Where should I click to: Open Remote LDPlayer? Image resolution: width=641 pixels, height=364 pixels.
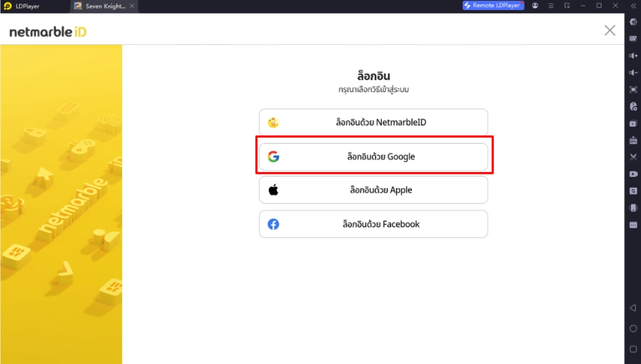pyautogui.click(x=493, y=6)
